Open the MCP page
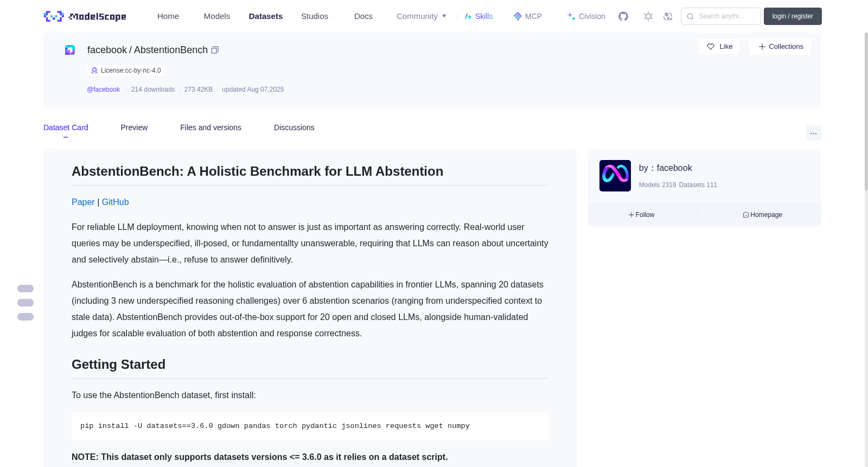 (528, 16)
